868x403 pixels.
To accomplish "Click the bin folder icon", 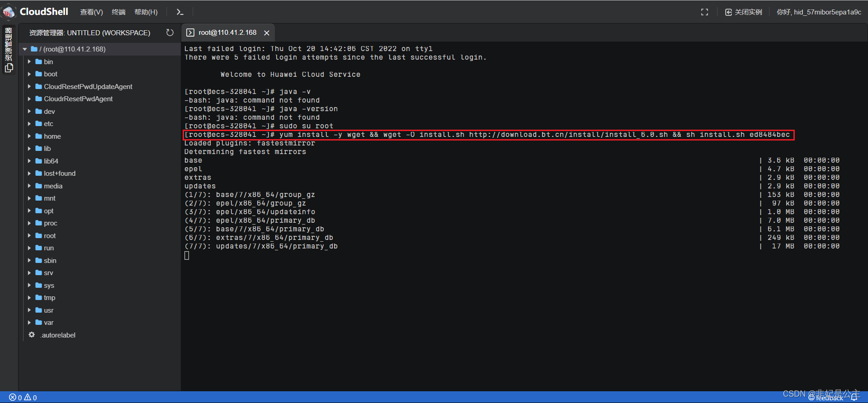I will [x=38, y=61].
